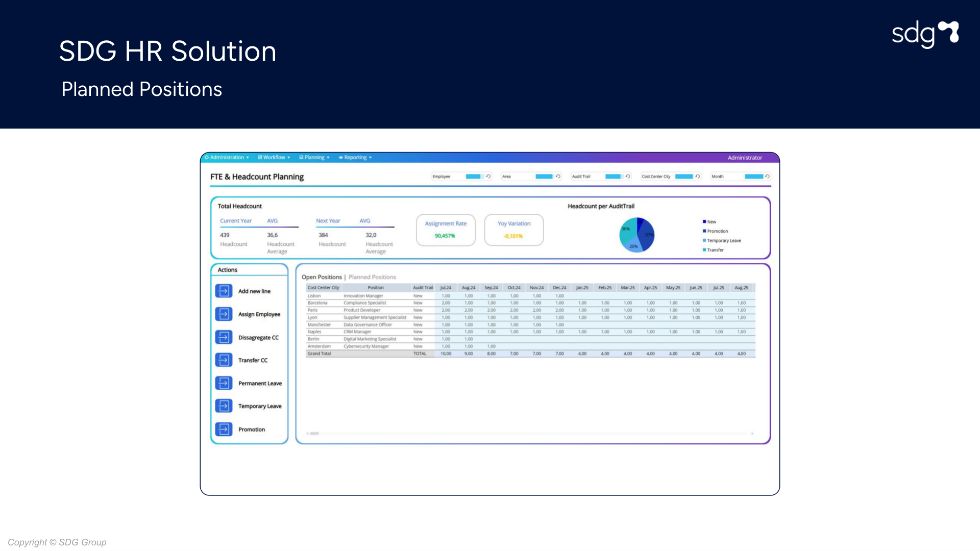
Task: Open the Reporting menu
Action: coord(355,158)
